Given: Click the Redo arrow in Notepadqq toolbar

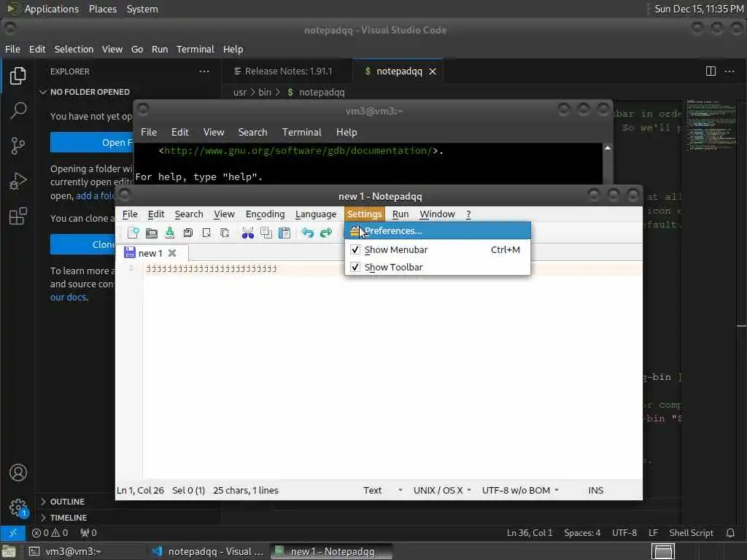Looking at the screenshot, I should tap(326, 233).
